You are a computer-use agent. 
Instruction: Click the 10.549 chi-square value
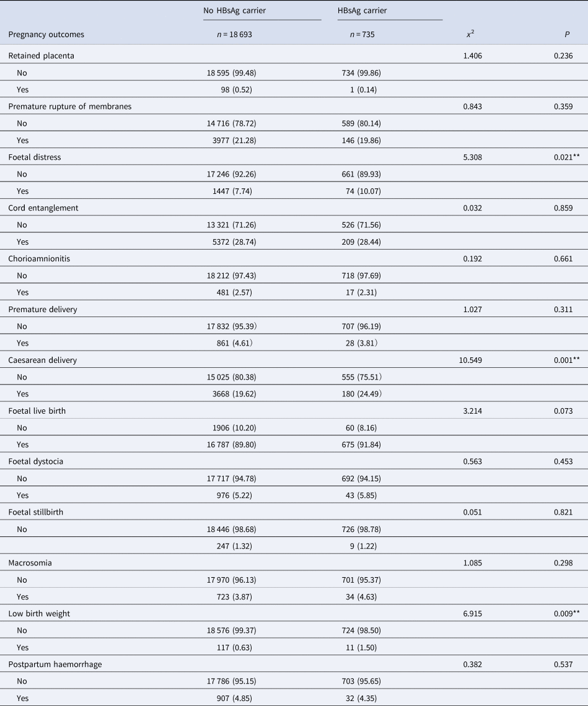[x=472, y=360]
